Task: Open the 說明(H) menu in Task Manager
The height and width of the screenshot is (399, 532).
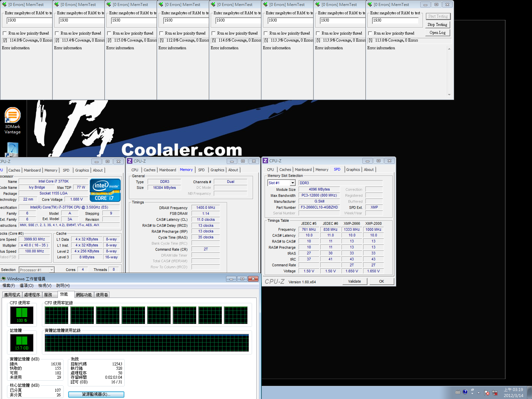Action: click(63, 286)
